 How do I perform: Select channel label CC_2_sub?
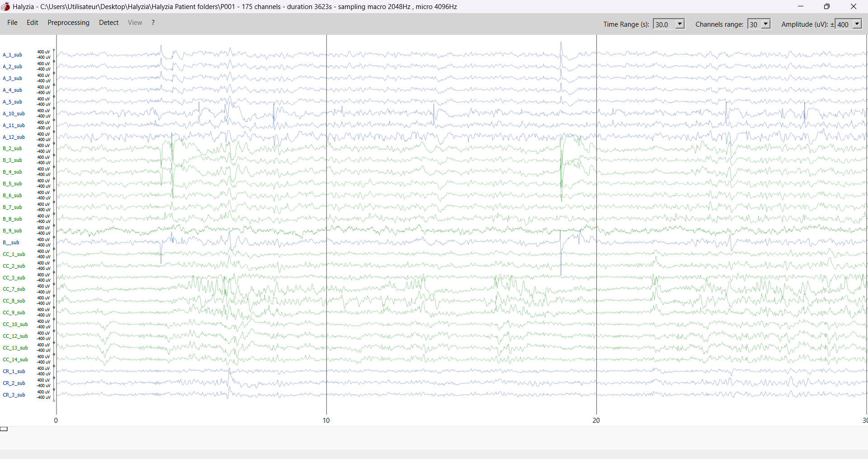(14, 266)
